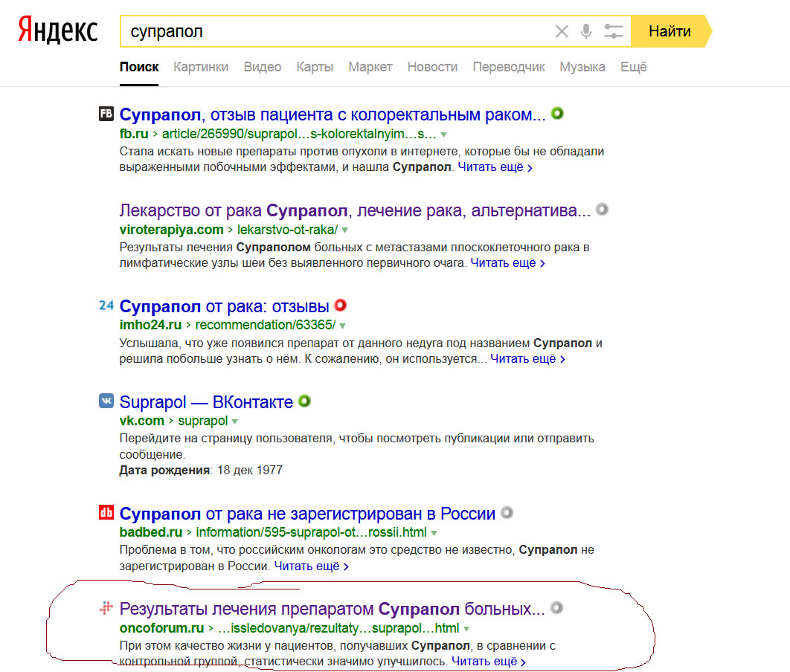Click green safety indicator beside fb.ru result title
This screenshot has width=790, height=672.
coord(557,113)
